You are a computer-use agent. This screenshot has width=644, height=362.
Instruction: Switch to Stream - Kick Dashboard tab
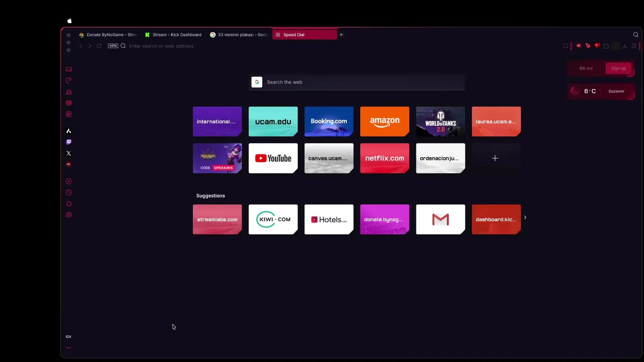[173, 35]
